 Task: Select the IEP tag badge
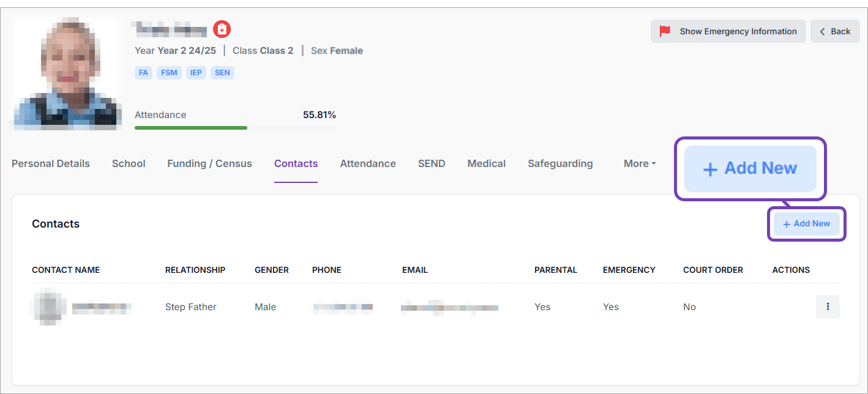point(196,73)
